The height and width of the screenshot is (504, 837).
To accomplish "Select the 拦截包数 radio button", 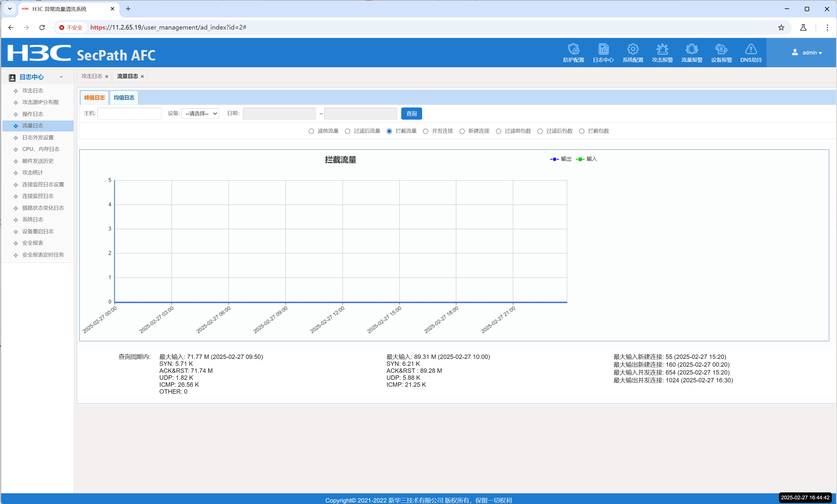I will click(582, 131).
